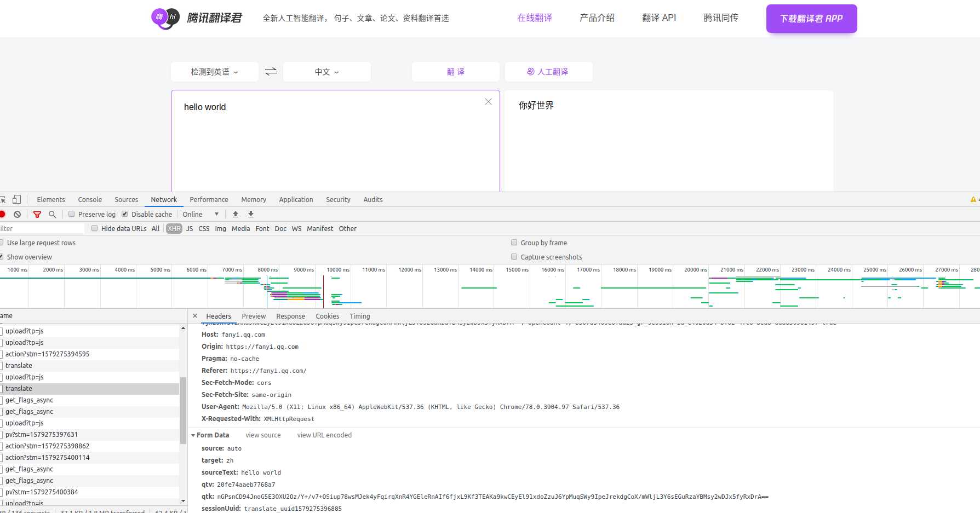Click the request list vertical scrollbar thumb
This screenshot has width=980, height=513.
click(183, 410)
